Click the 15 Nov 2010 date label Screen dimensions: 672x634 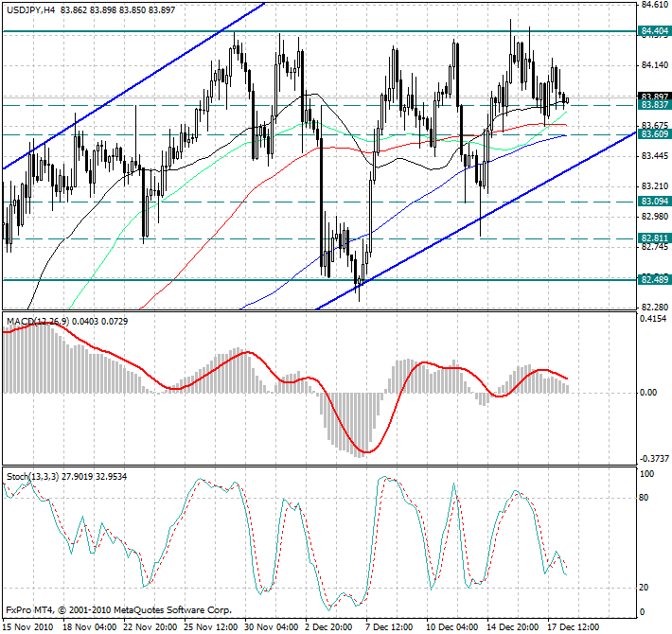[28, 627]
